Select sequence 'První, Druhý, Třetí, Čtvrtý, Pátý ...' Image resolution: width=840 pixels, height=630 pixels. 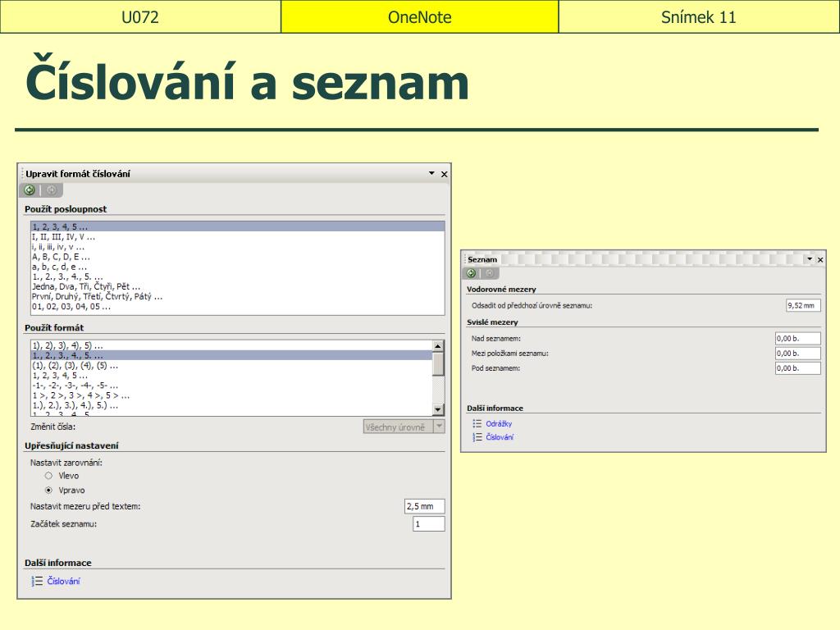coord(238,297)
